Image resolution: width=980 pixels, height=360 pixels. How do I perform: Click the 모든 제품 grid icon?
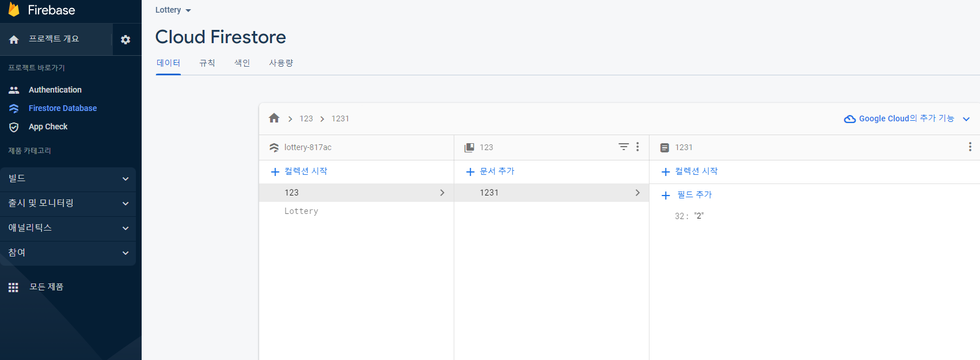click(13, 287)
